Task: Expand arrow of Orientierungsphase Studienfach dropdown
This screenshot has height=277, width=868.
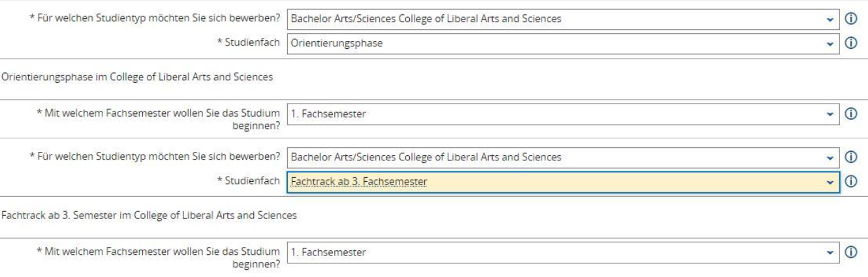Action: 831,43
